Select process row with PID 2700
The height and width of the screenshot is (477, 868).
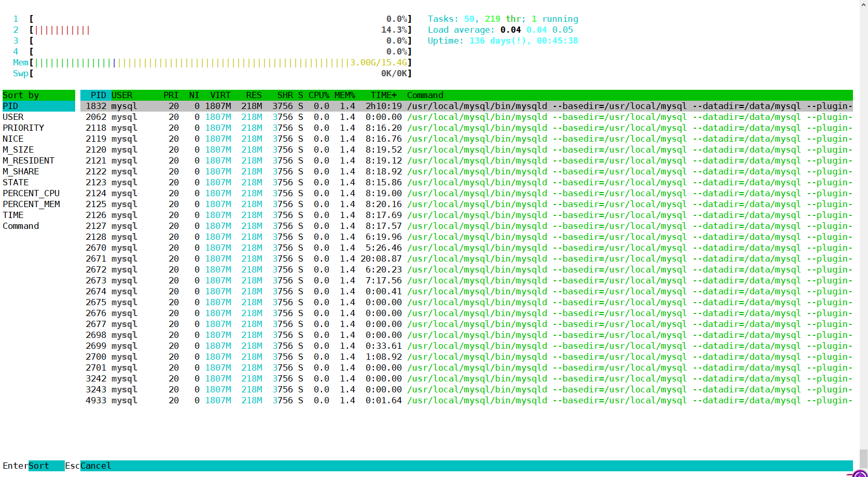[467, 357]
